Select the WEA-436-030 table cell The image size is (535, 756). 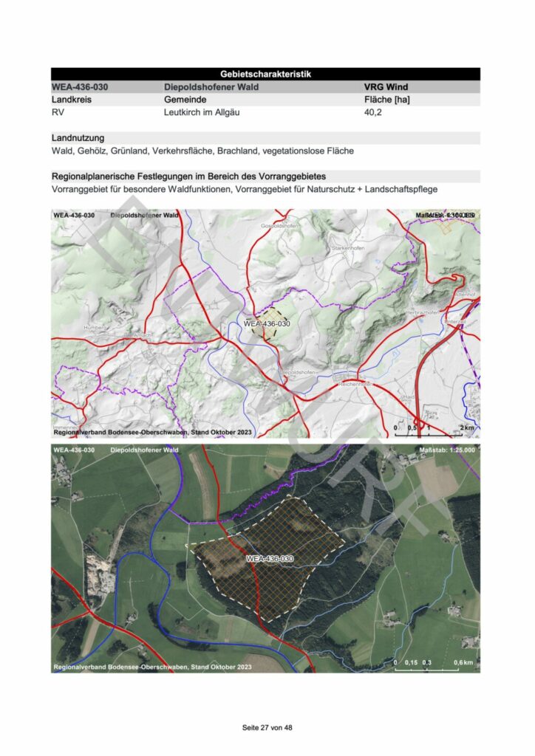point(80,87)
